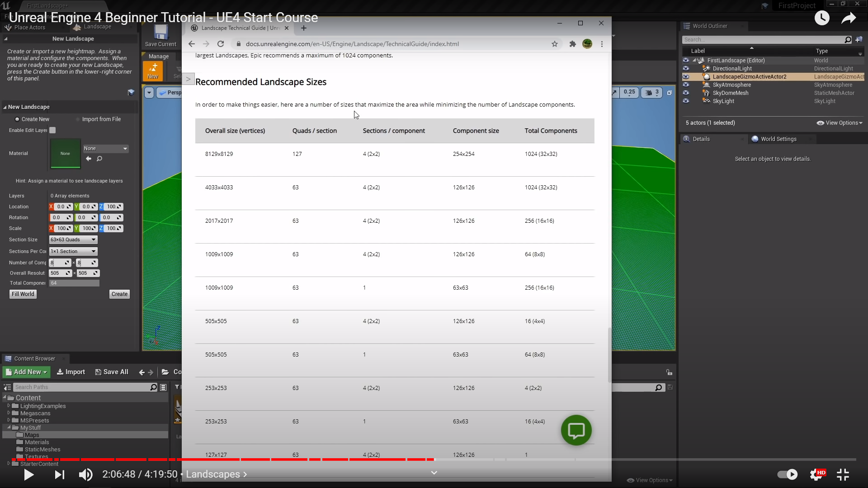The image size is (868, 488).
Task: Bookmark this page with star icon
Action: pos(555,44)
